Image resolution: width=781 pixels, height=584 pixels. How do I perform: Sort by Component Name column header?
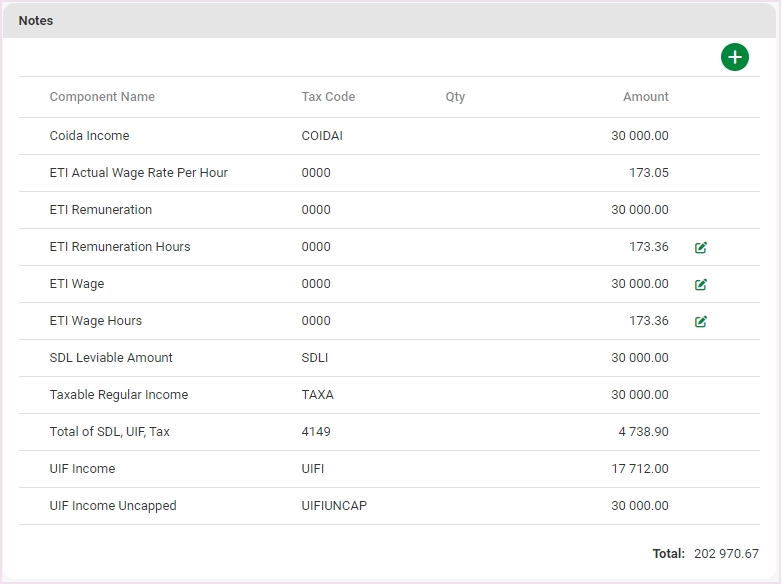(x=102, y=97)
